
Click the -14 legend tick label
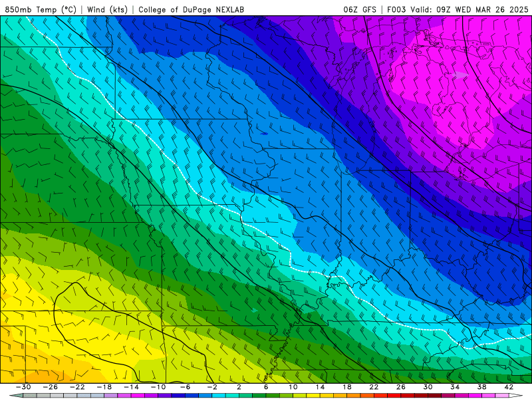point(131,387)
